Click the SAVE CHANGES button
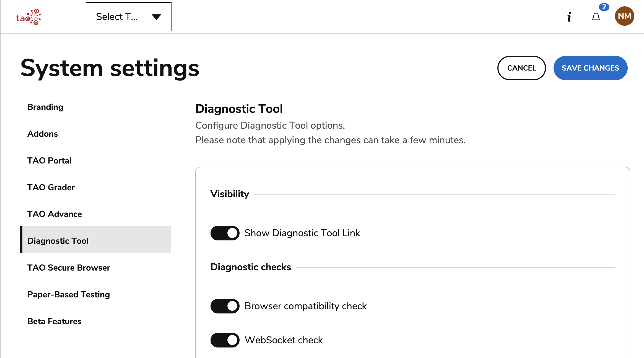 point(590,68)
